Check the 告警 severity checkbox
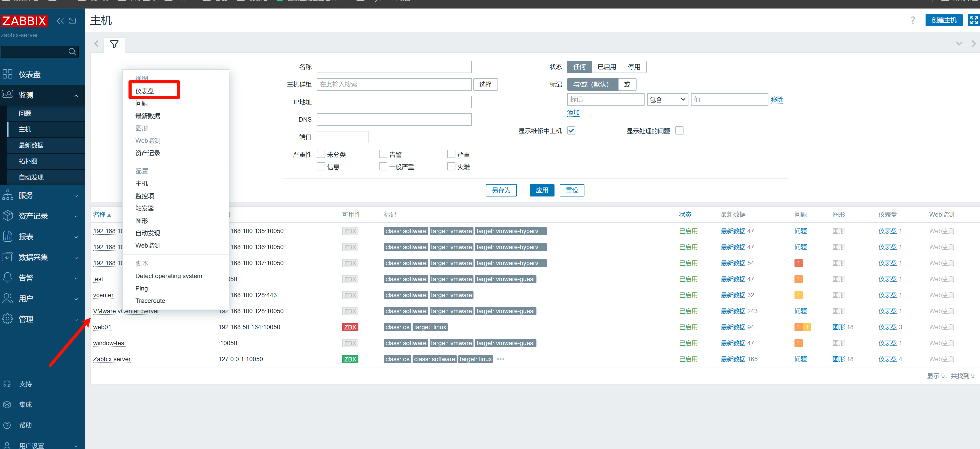 383,154
